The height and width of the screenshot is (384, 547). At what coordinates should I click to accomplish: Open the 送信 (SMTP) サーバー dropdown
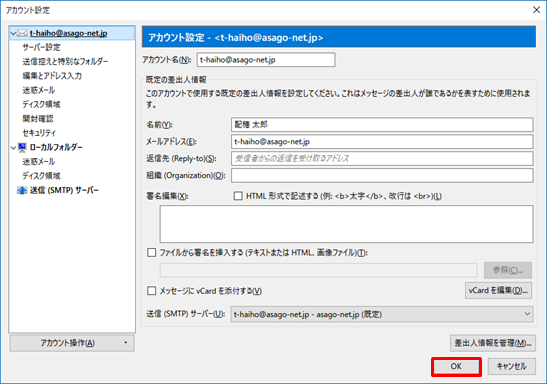click(382, 314)
